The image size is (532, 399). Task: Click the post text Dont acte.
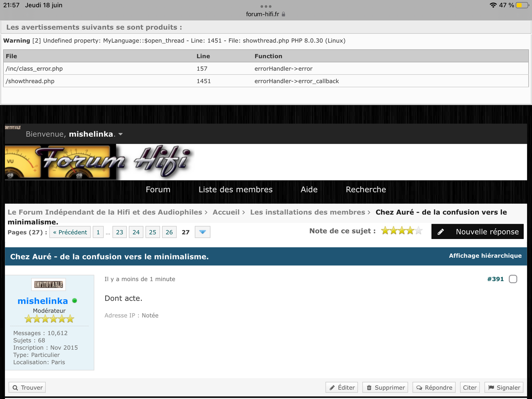(x=123, y=298)
